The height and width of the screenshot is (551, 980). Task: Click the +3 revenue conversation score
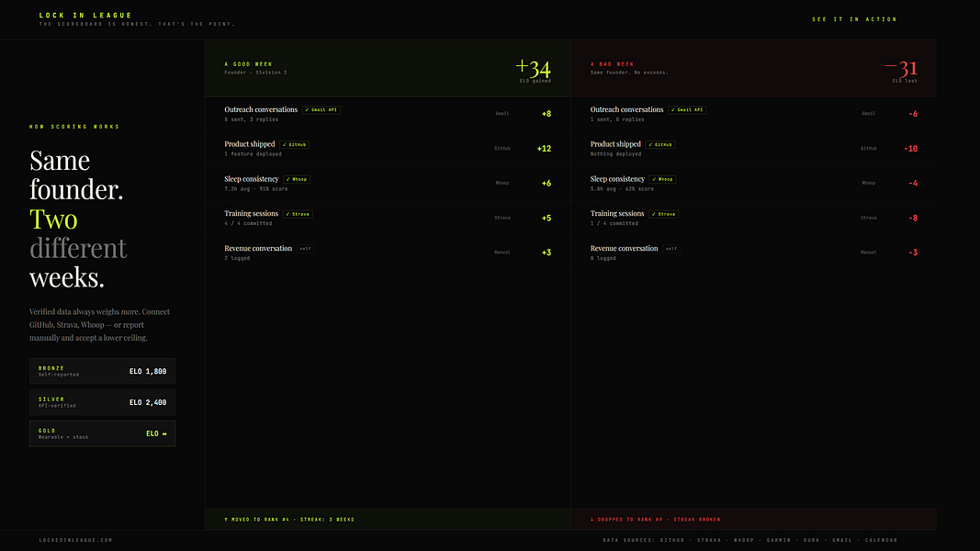pos(546,253)
